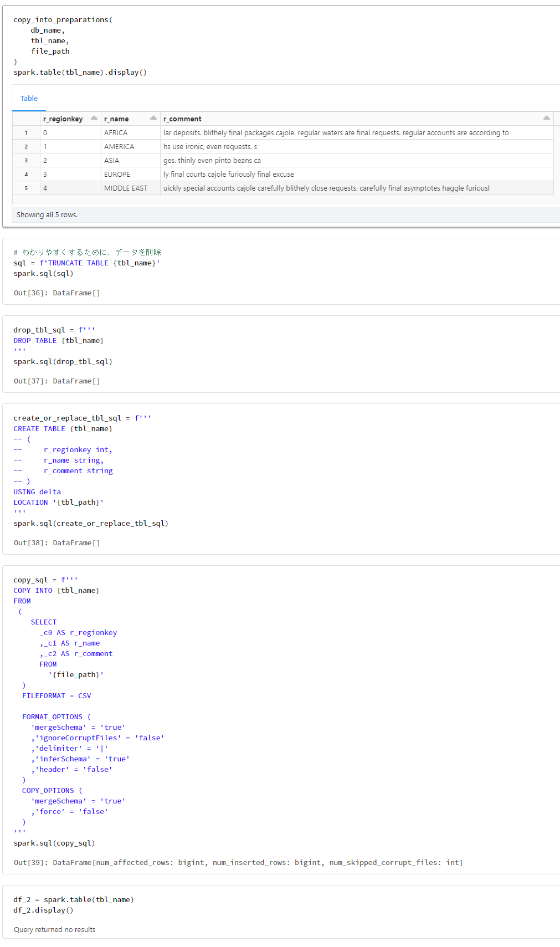560x947 pixels.
Task: Click 'Out[37]: DataFrame[]' output
Action: click(57, 381)
